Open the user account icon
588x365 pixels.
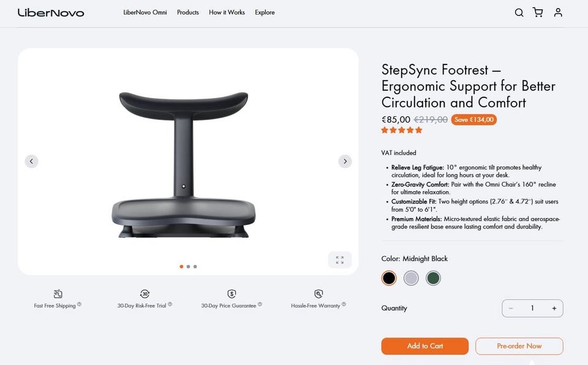[557, 12]
